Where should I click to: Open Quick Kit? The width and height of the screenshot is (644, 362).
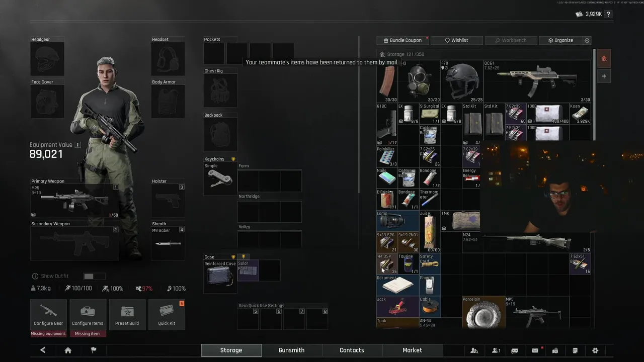tap(167, 315)
